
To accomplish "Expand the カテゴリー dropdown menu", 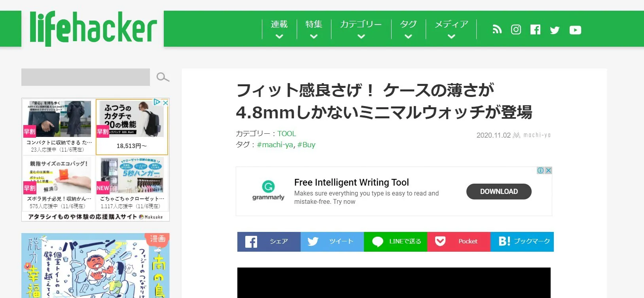I will [x=361, y=29].
